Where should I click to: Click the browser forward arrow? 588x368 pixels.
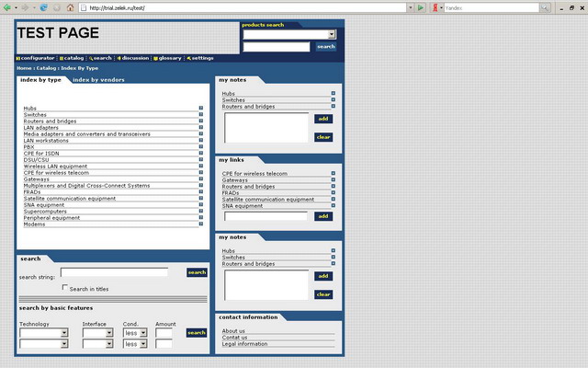pyautogui.click(x=25, y=7)
